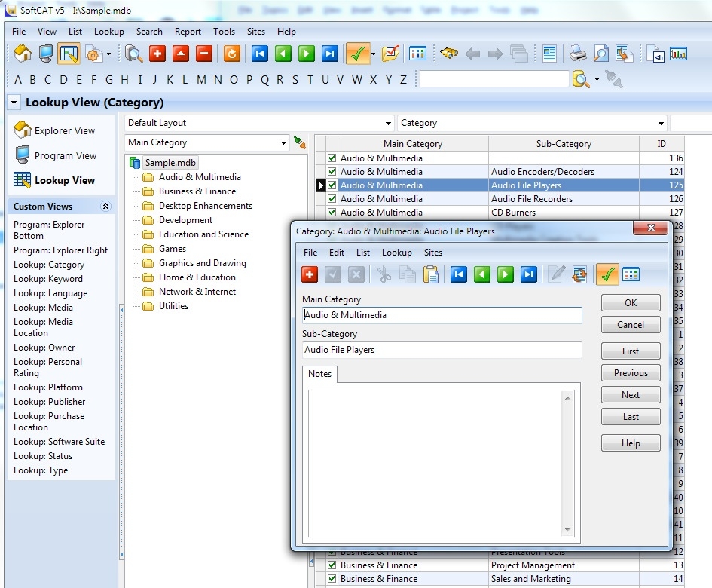Toggle checkbox for Project Management row
Viewport: 712px width, 588px height.
(x=332, y=565)
